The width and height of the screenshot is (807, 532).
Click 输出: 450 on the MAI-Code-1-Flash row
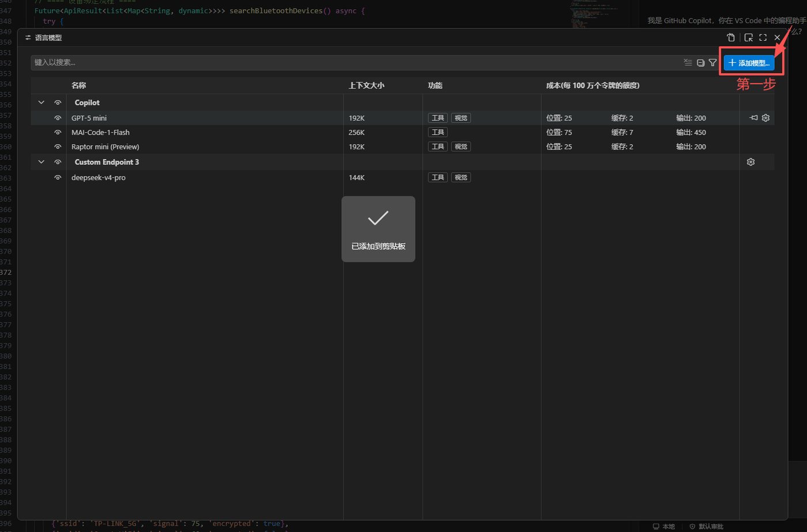pos(691,132)
